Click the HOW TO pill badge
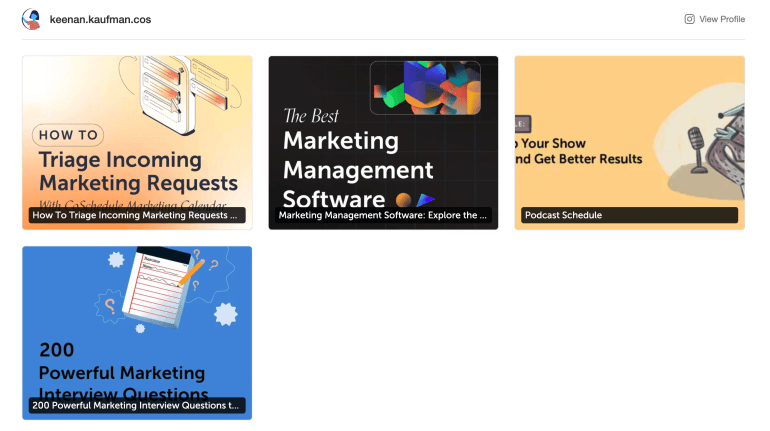 click(x=68, y=135)
